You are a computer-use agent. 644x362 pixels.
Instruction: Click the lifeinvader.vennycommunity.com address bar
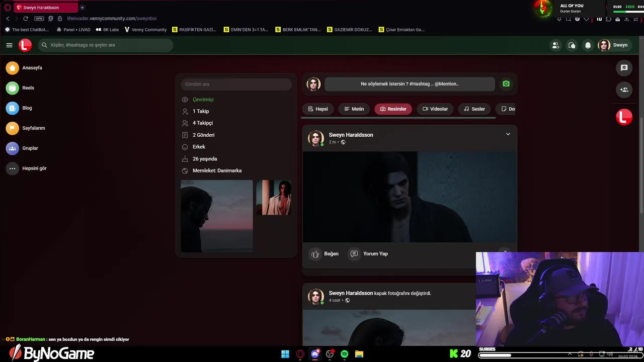coord(112,19)
